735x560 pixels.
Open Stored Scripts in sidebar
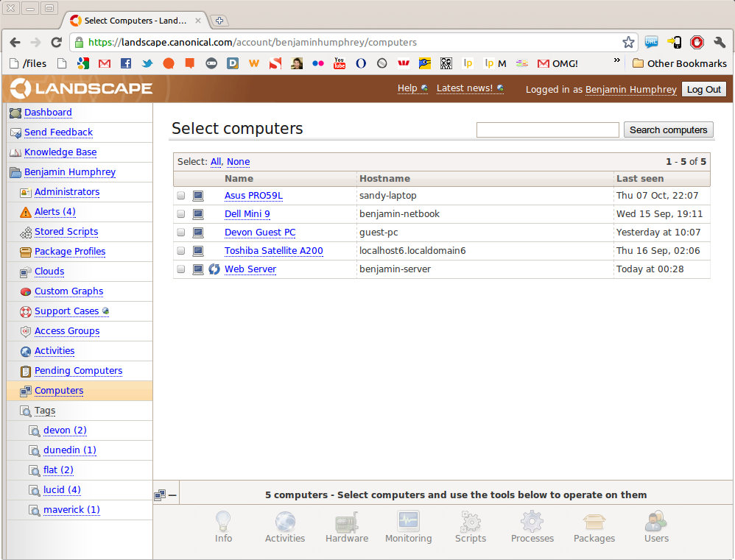point(66,232)
